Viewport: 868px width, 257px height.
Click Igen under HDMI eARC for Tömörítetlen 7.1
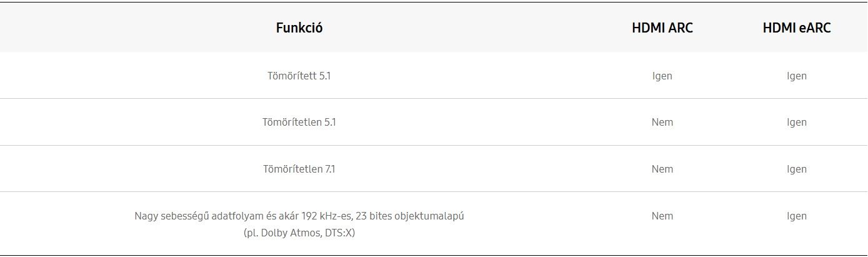tap(797, 169)
